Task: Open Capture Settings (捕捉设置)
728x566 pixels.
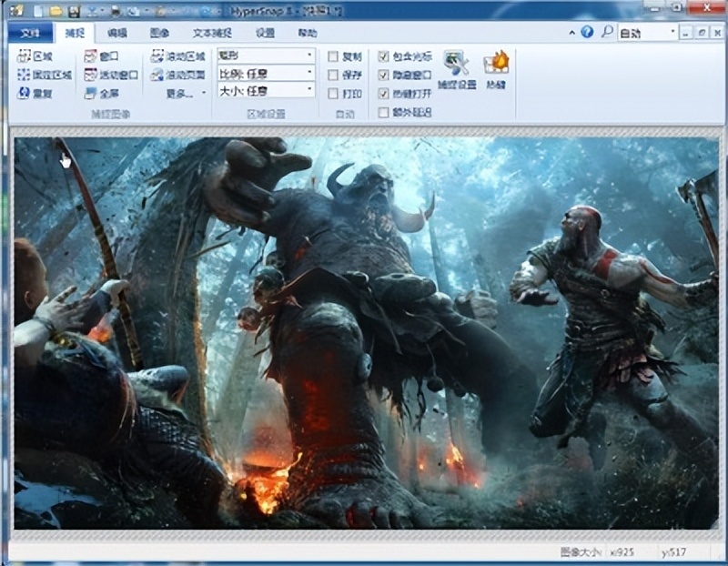Action: coord(457,69)
